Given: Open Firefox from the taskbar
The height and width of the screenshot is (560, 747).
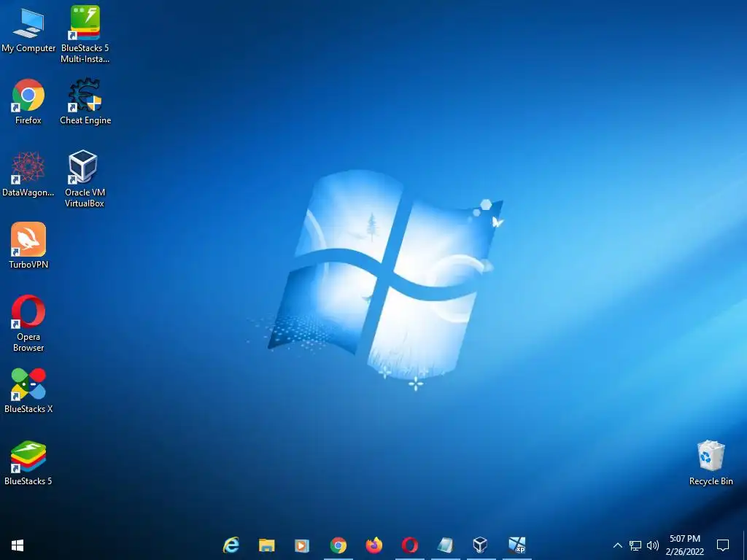Looking at the screenshot, I should pyautogui.click(x=374, y=545).
